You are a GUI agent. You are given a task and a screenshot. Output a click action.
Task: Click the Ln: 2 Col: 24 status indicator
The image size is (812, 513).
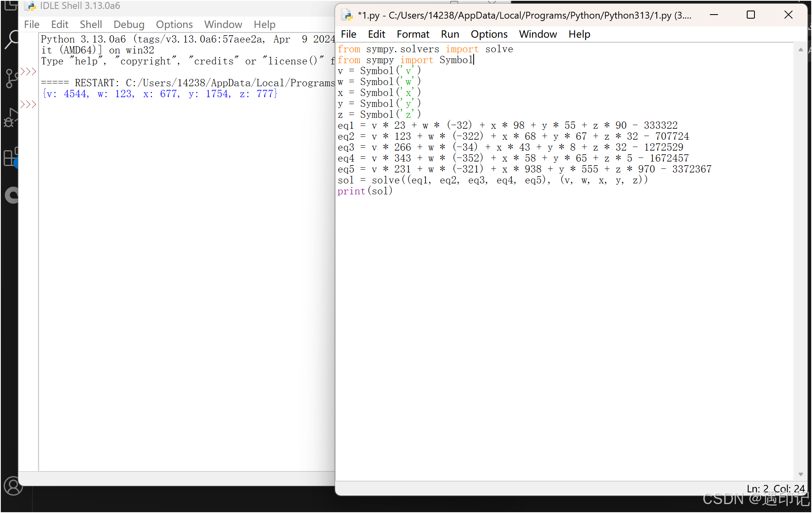776,489
